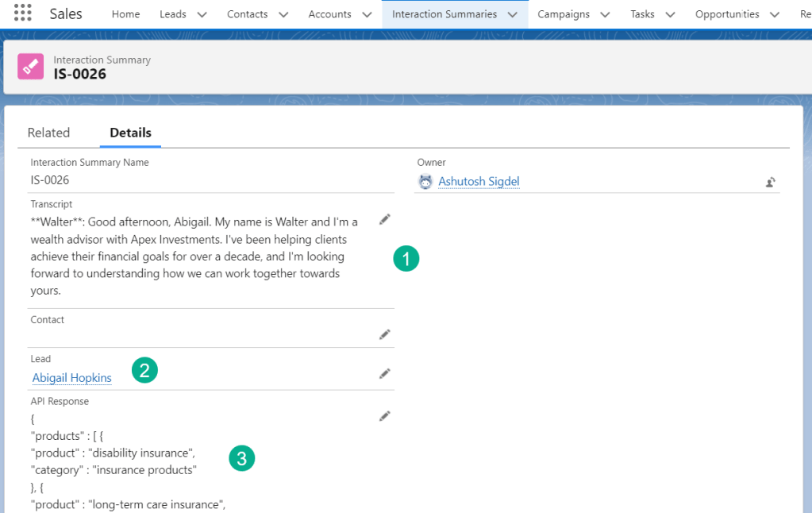This screenshot has width=812, height=513.
Task: Select the Details tab
Action: click(x=130, y=133)
